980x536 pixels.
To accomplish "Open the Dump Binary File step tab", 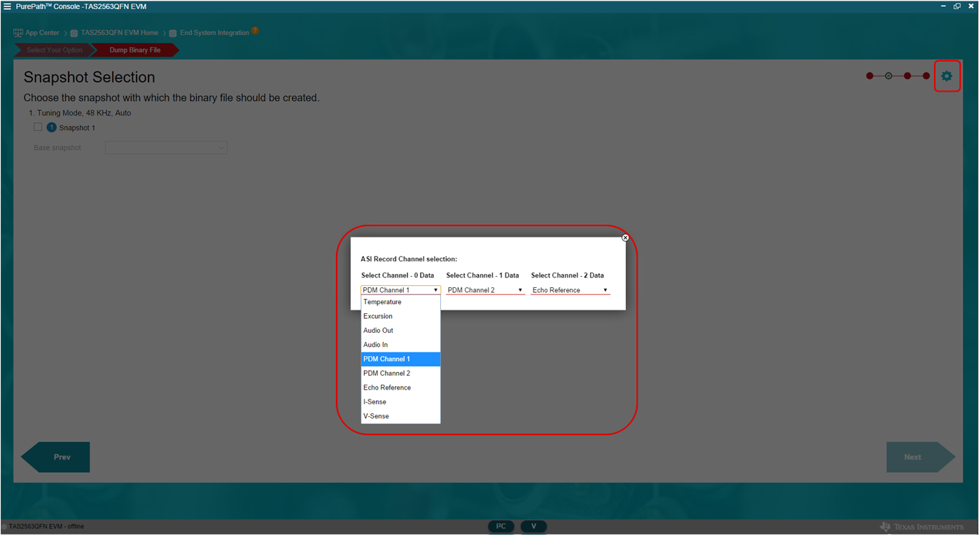I will pyautogui.click(x=134, y=50).
